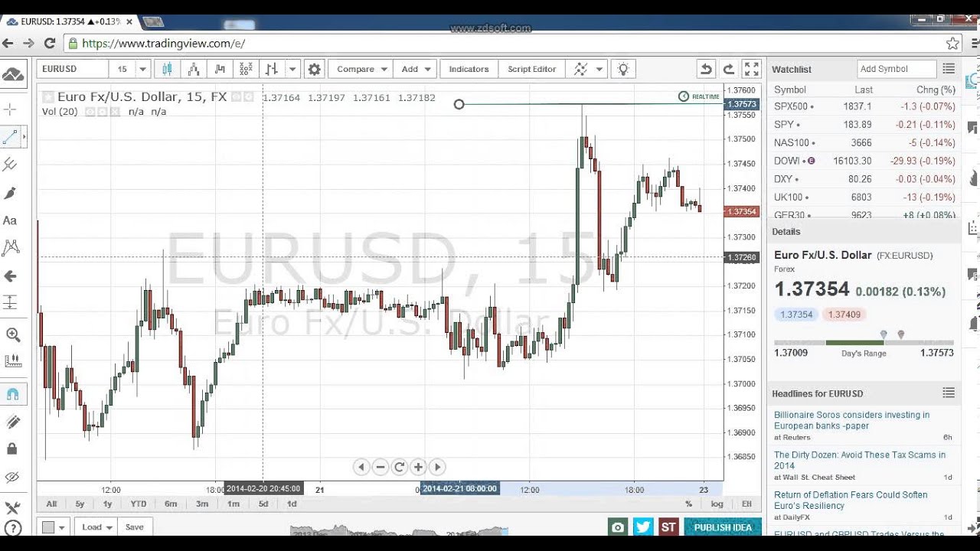Open The Dirty Dozen tax scams headline

pyautogui.click(x=860, y=460)
